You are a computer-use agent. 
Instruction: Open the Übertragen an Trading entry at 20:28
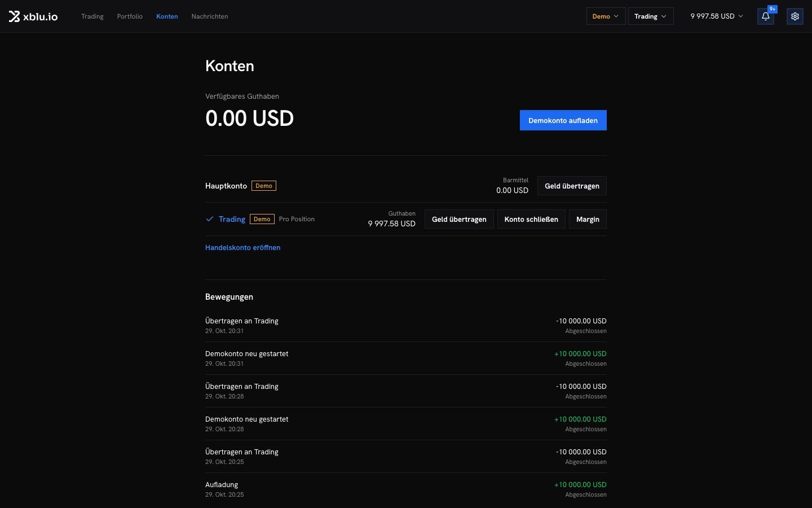click(406, 391)
